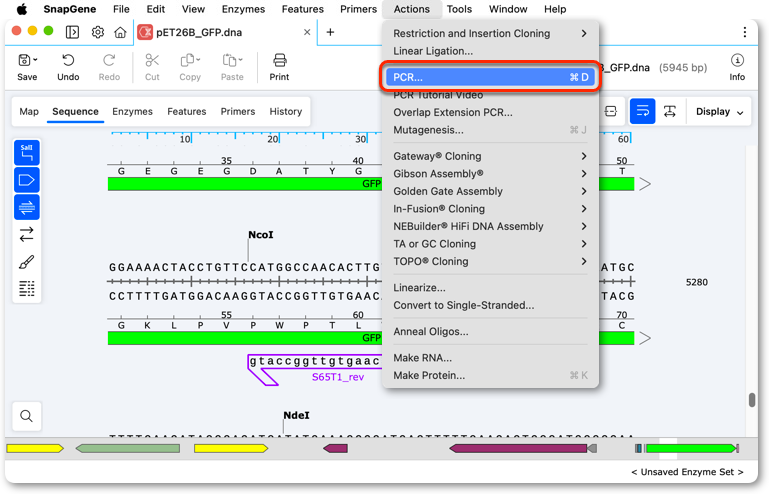Open the Apple menu
This screenshot has width=769, height=494.
(22, 9)
